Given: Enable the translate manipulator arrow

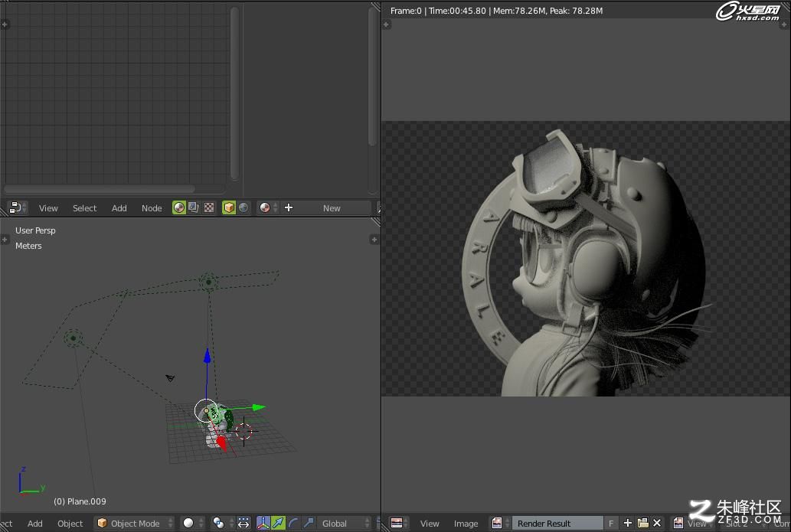Looking at the screenshot, I should pos(278,524).
